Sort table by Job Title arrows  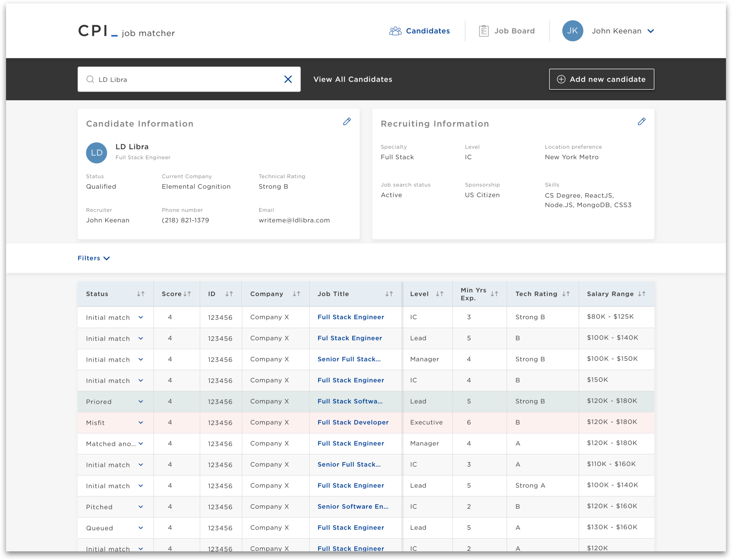pyautogui.click(x=389, y=294)
